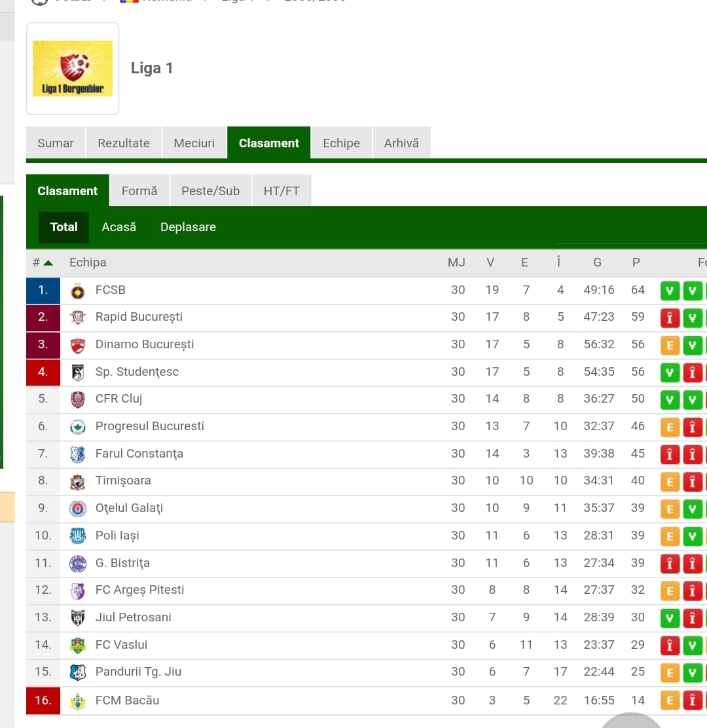Click the FCSB team crest icon

point(77,291)
